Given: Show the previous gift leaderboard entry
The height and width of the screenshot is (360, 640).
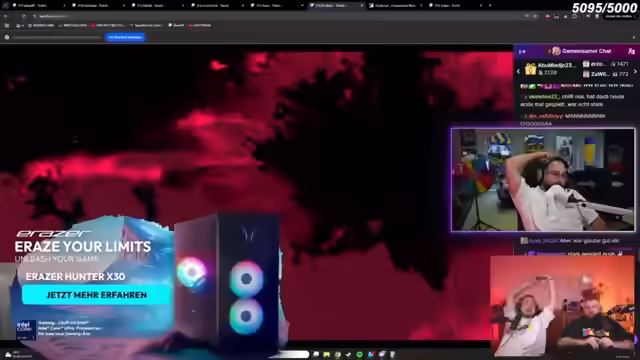Looking at the screenshot, I should point(518,71).
